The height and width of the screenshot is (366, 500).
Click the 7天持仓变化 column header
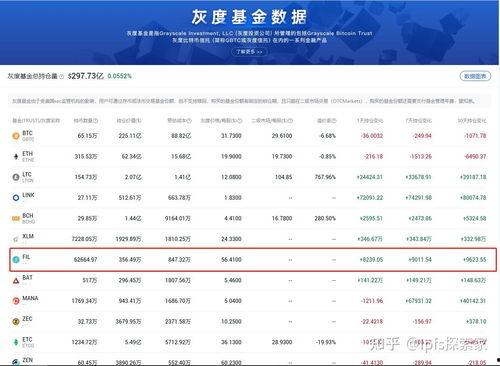(418, 120)
